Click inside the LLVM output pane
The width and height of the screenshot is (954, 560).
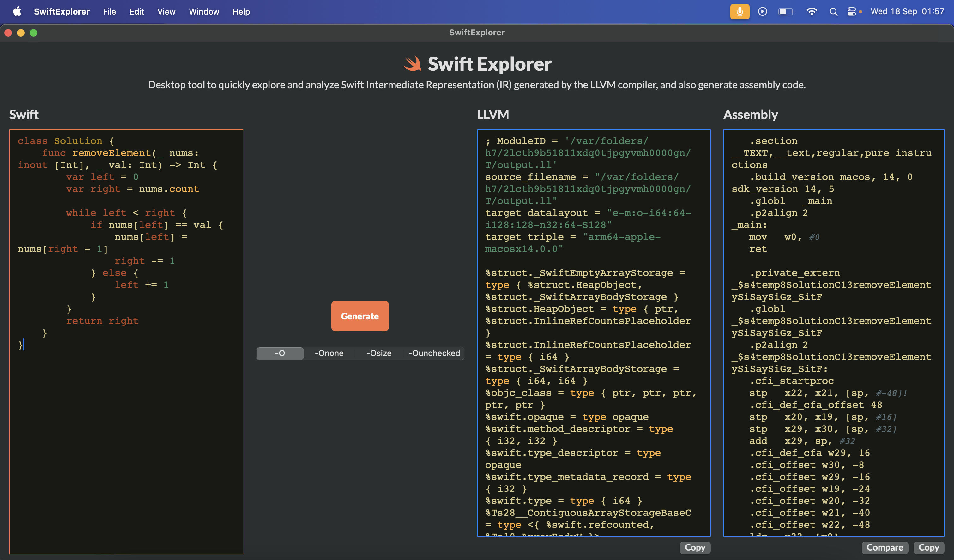tap(594, 333)
